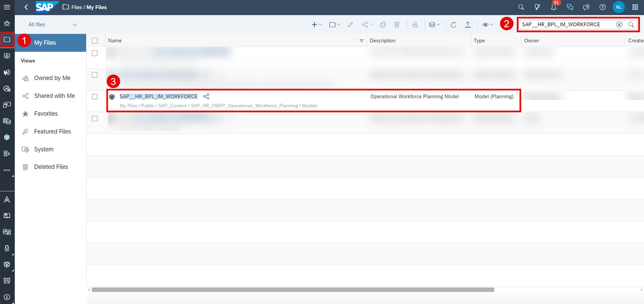Viewport: 644px width, 304px height.
Task: Open notifications bell showing 51
Action: pos(554,7)
